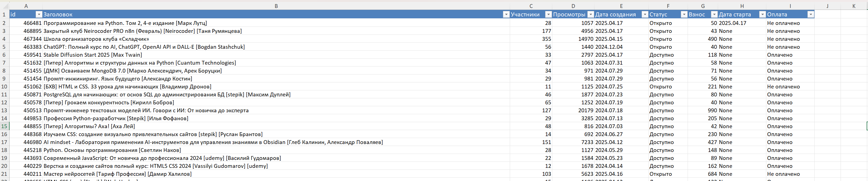Image resolution: width=868 pixels, height=181 pixels.
Task: Open the Дата старта filter dropdown
Action: click(x=762, y=15)
